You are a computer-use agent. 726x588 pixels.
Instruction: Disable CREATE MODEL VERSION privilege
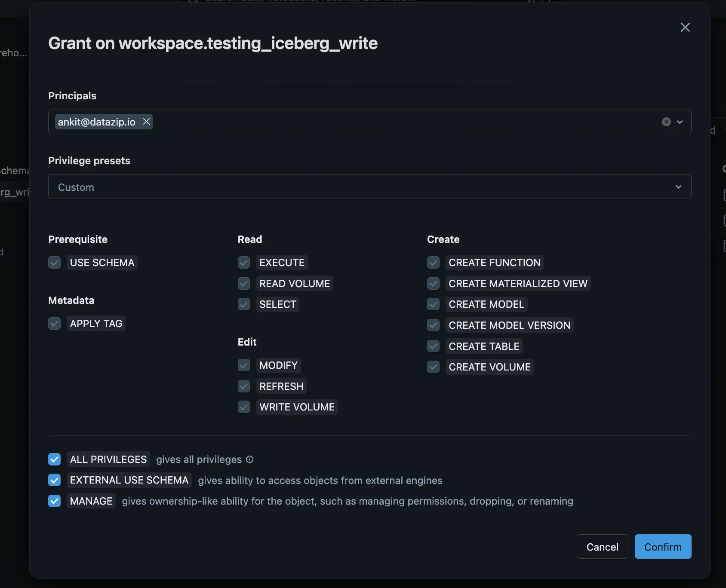pyautogui.click(x=434, y=325)
